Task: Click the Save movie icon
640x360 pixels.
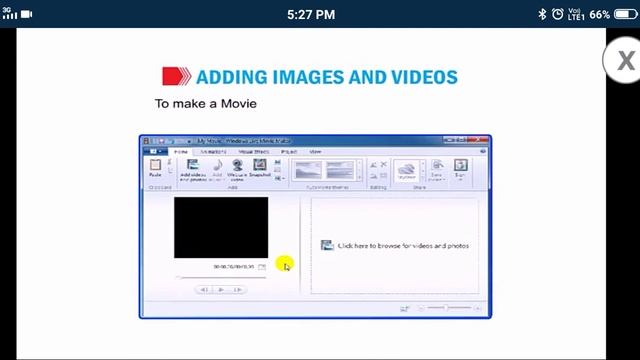Action: click(437, 165)
